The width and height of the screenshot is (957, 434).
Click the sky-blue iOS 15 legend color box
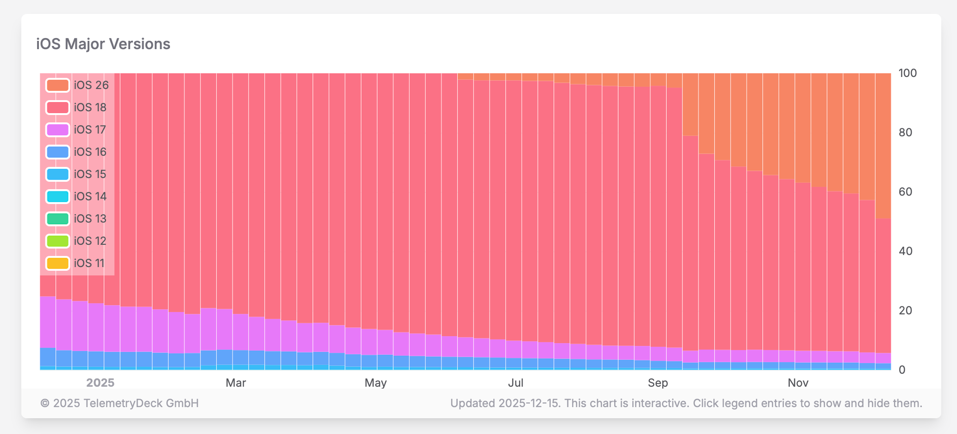pyautogui.click(x=57, y=174)
